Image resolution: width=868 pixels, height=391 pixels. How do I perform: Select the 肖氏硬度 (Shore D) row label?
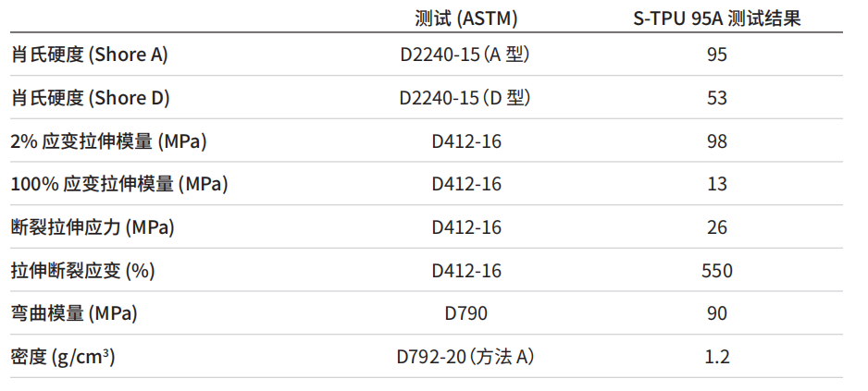pos(90,98)
